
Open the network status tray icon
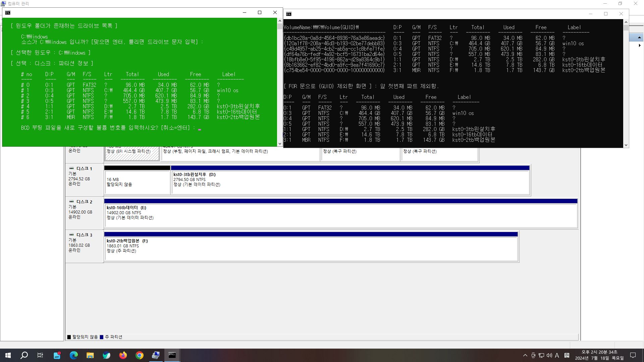541,355
